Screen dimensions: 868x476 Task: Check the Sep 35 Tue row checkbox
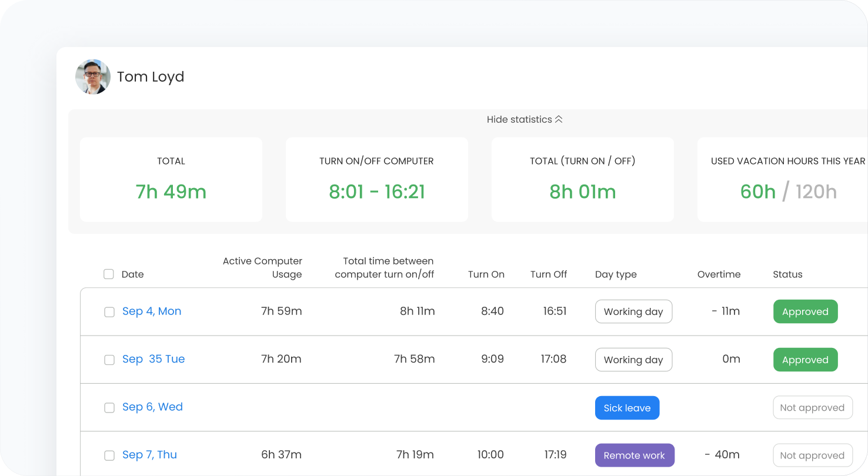pos(109,360)
